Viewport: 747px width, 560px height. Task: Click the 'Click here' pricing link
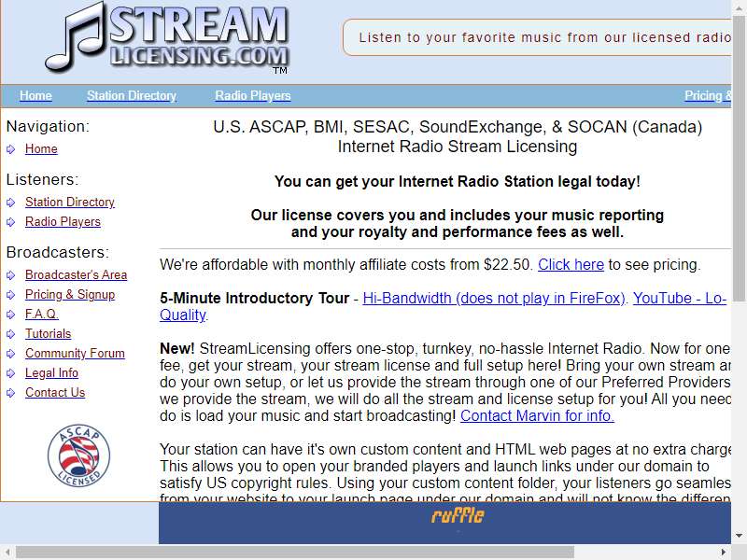click(x=571, y=265)
